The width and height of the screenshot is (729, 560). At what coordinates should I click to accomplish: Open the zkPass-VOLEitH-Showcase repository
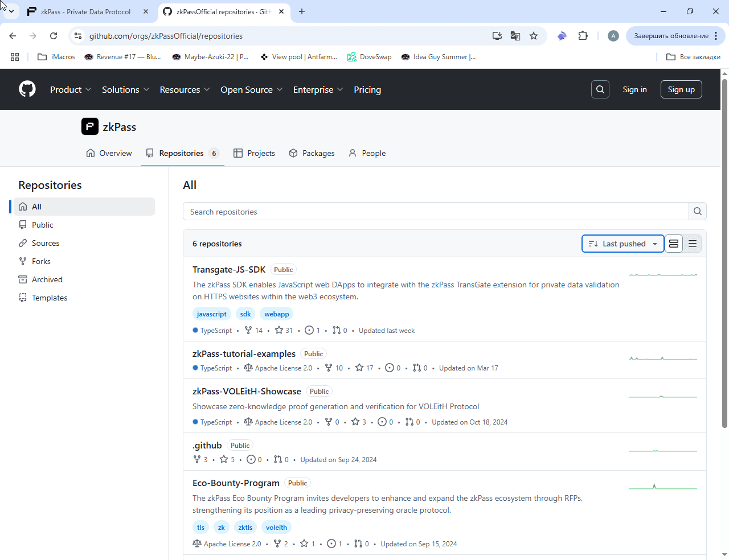(247, 391)
